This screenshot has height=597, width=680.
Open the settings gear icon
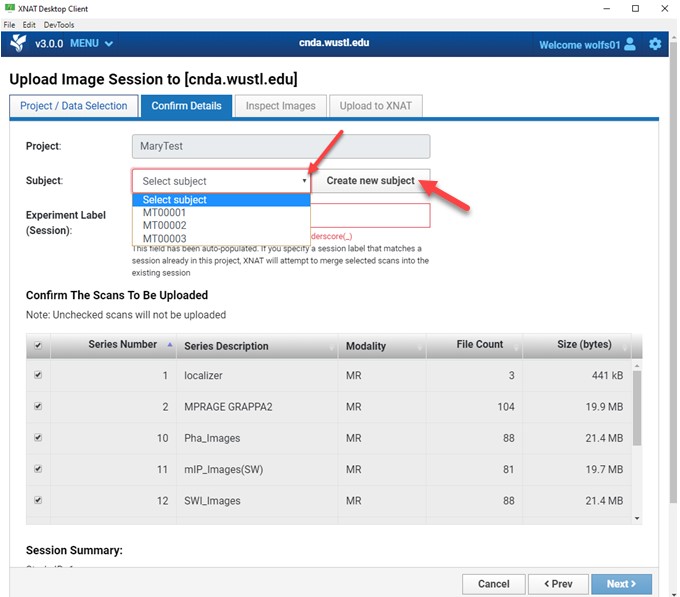(655, 44)
